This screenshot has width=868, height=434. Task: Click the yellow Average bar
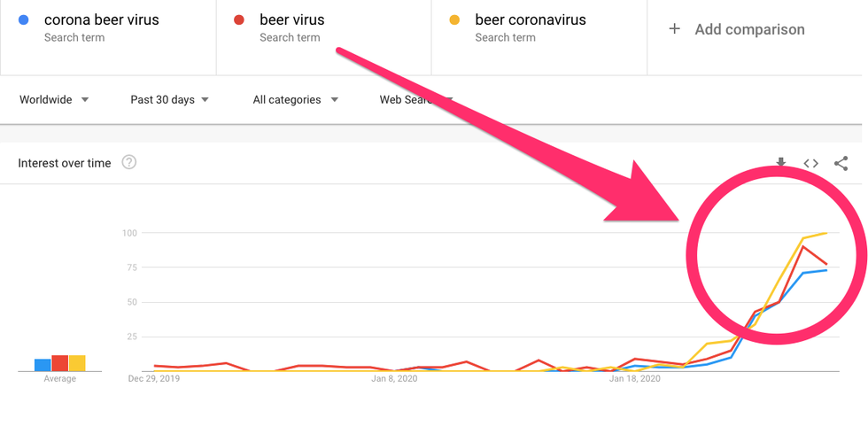77,363
